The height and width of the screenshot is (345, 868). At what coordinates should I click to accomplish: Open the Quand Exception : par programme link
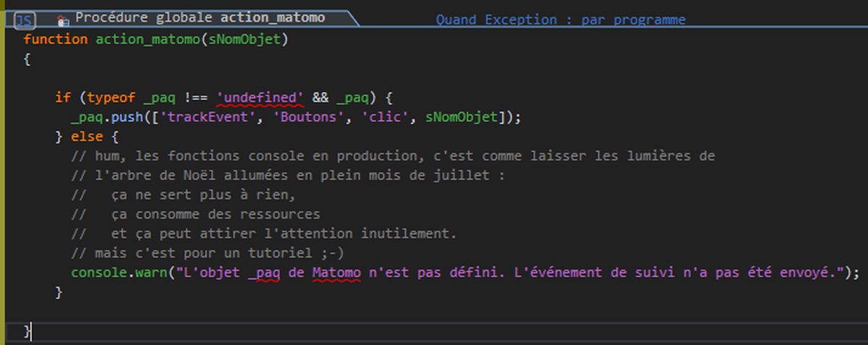[x=560, y=20]
